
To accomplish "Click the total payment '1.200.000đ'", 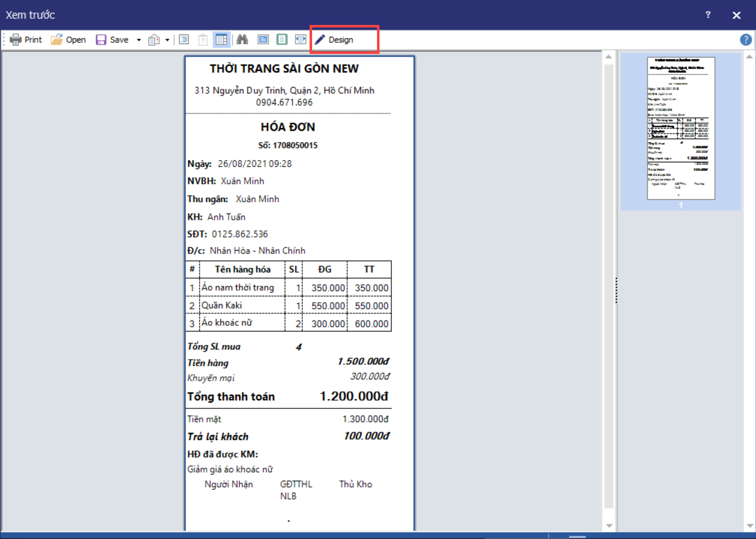I will tap(354, 396).
